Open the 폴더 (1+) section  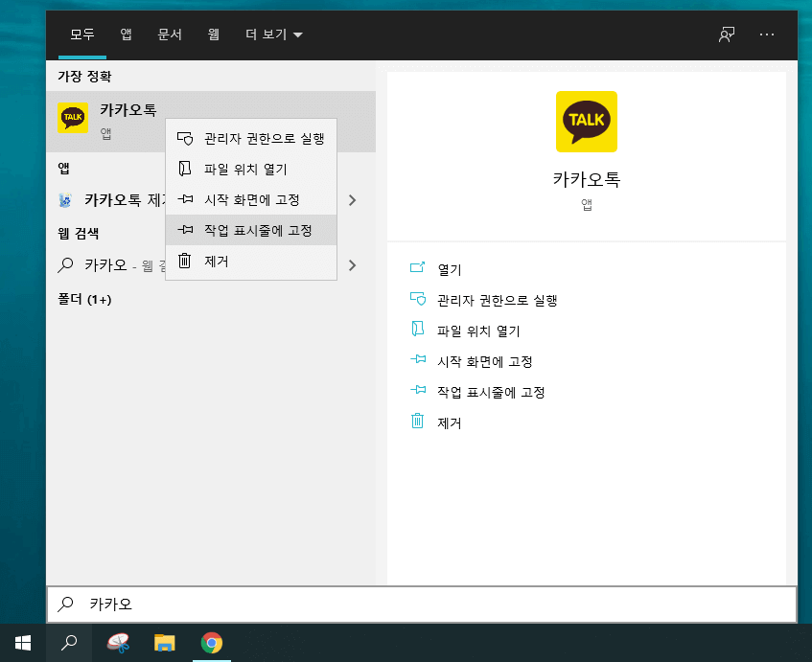pyautogui.click(x=84, y=299)
